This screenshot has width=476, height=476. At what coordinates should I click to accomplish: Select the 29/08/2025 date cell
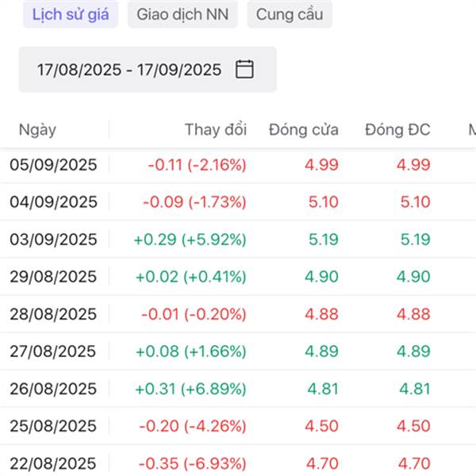53,277
